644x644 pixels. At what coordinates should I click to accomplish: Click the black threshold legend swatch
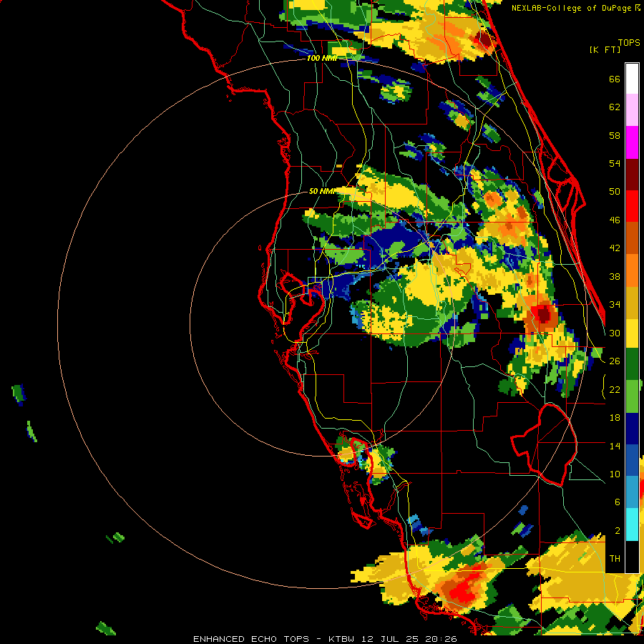pos(632,556)
